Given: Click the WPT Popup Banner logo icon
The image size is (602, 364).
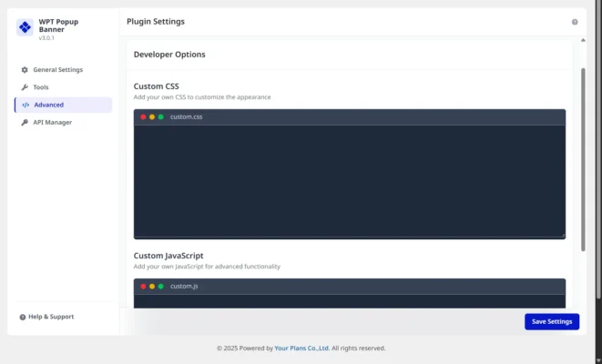Looking at the screenshot, I should (25, 27).
